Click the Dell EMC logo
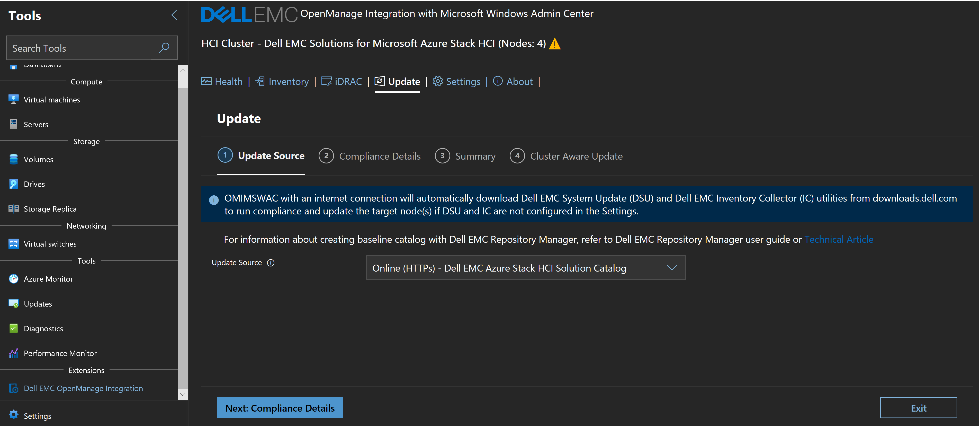980x426 pixels. pos(249,14)
